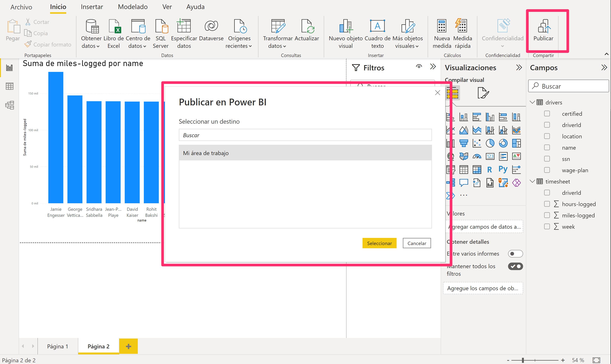Add a new report page
The width and height of the screenshot is (611, 364).
pyautogui.click(x=128, y=346)
